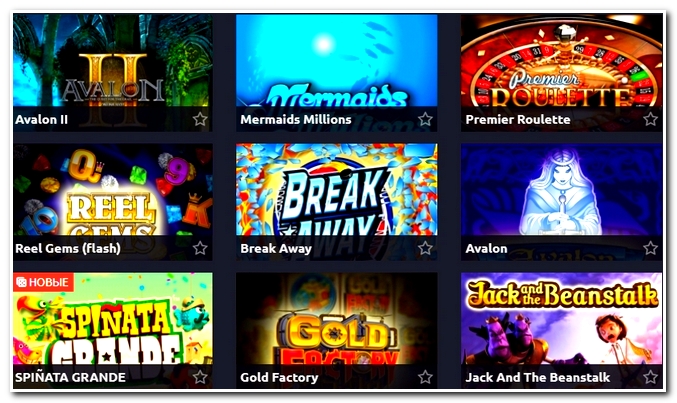Viewport: 677px width, 403px height.
Task: Open the Gold Factory game image
Action: coord(336,319)
